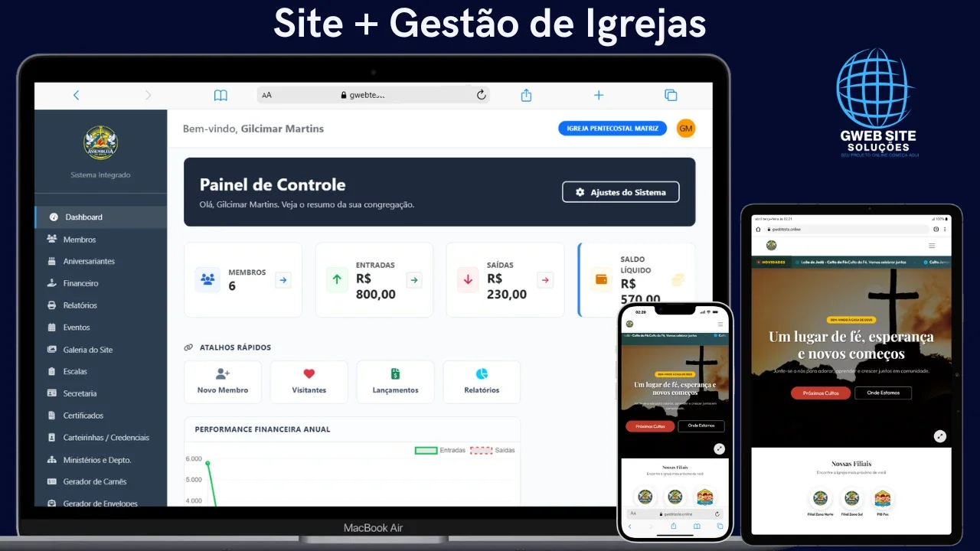Open hamburger menu on the tablet site

pyautogui.click(x=932, y=246)
